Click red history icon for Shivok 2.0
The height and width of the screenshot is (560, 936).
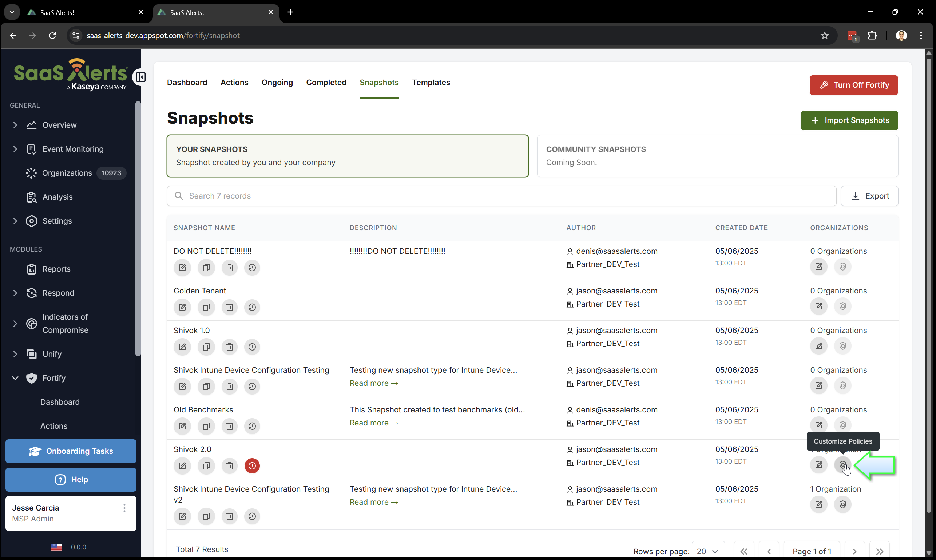pos(252,466)
